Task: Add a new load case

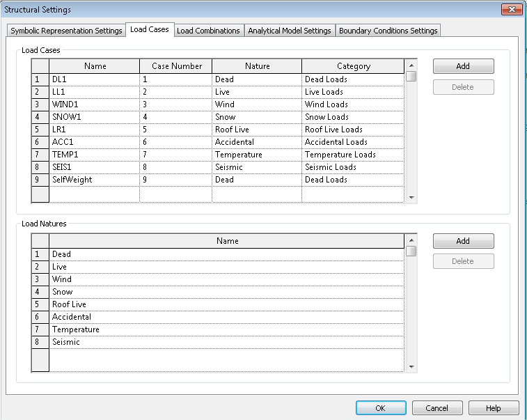Action: pyautogui.click(x=463, y=66)
